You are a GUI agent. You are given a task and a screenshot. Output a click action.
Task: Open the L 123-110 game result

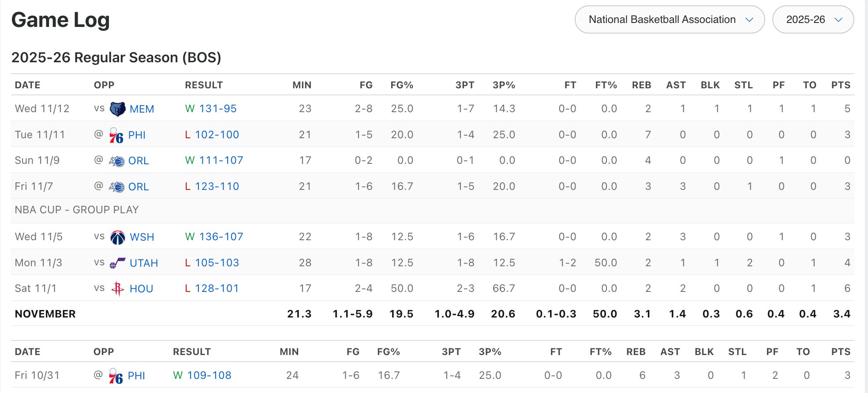click(217, 186)
